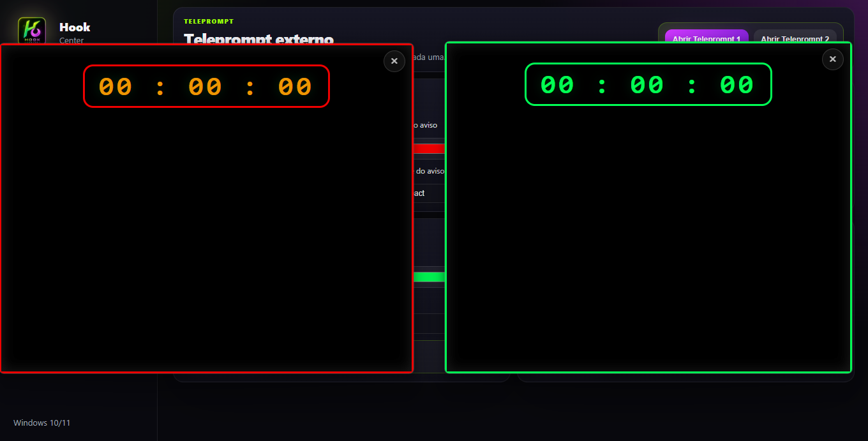Screen dimensions: 868x441
Task: Click the green color bar behind the windows
Action: coord(429,277)
